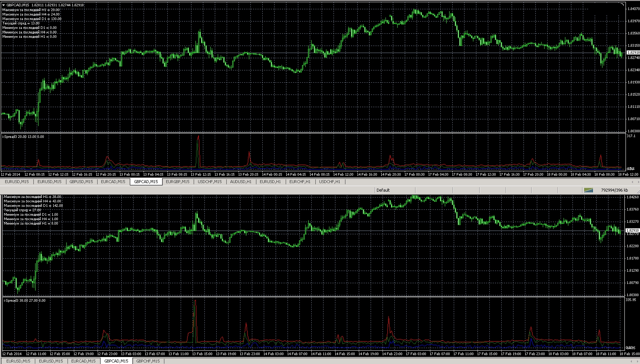Viewport: 640px width, 364px height.
Task: Open the EURGBP,M15 chart tab
Action: (x=177, y=182)
